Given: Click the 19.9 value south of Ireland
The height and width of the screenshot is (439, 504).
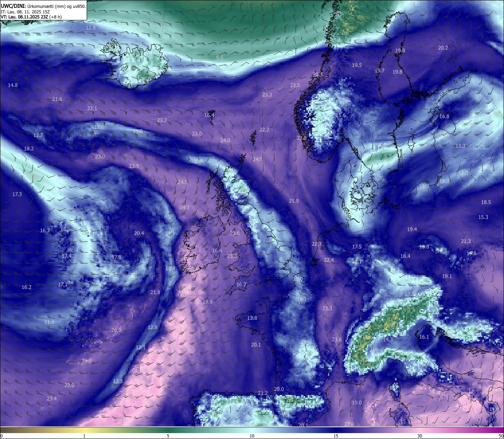Looking at the screenshot, I should point(208,302).
